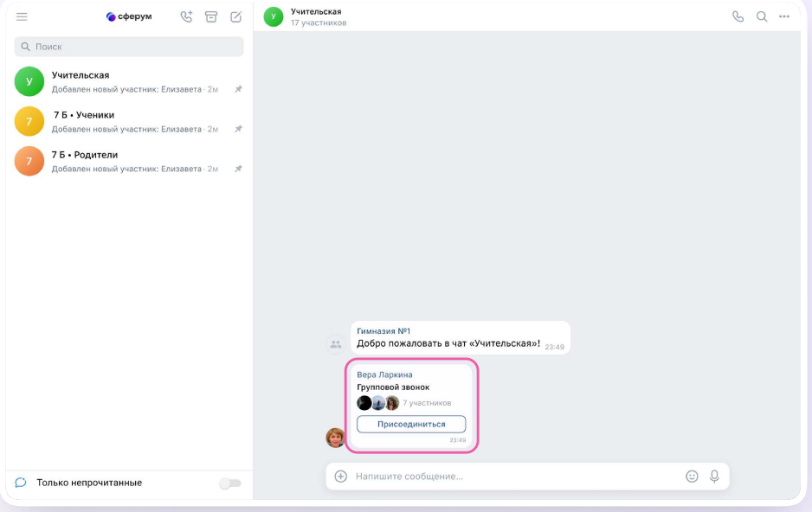Image resolution: width=812 pixels, height=512 pixels.
Task: Click the Учительская title in the chat header
Action: 316,11
